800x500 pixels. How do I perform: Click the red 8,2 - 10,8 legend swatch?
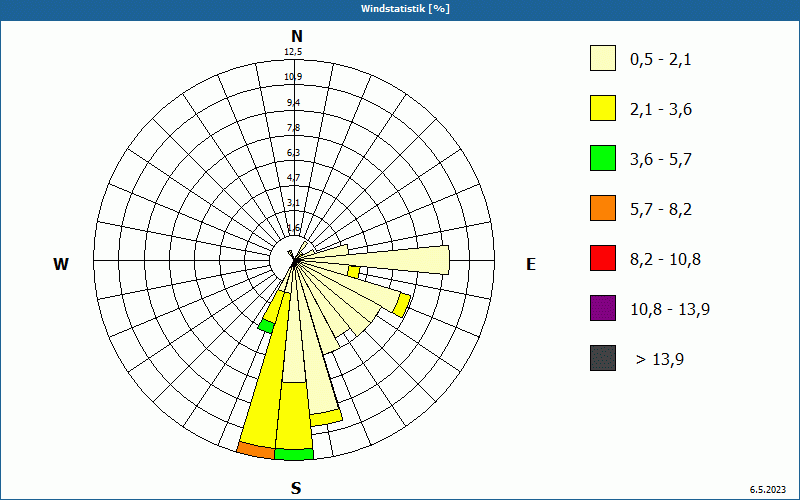coord(603,258)
